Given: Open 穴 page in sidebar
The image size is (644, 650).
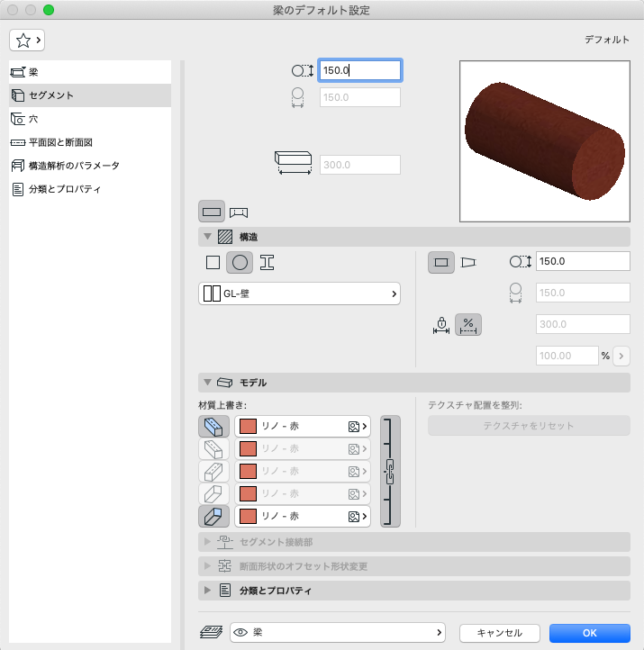Looking at the screenshot, I should [90, 119].
